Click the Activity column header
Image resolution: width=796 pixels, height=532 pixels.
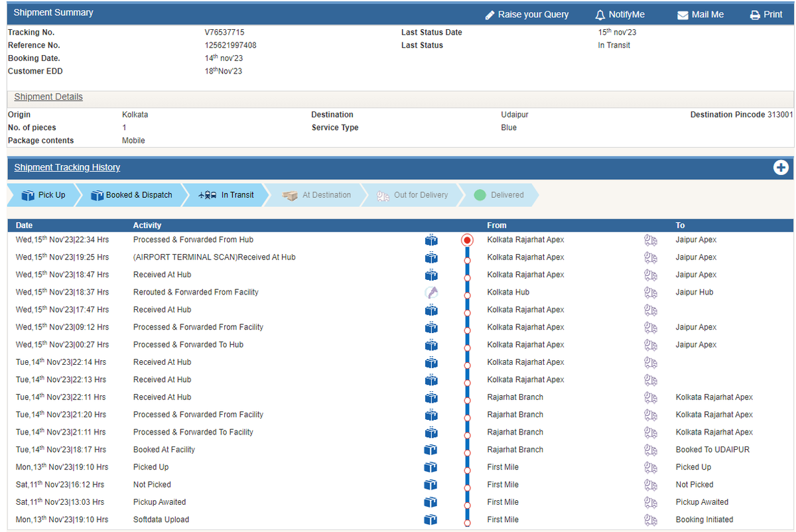[x=147, y=226]
